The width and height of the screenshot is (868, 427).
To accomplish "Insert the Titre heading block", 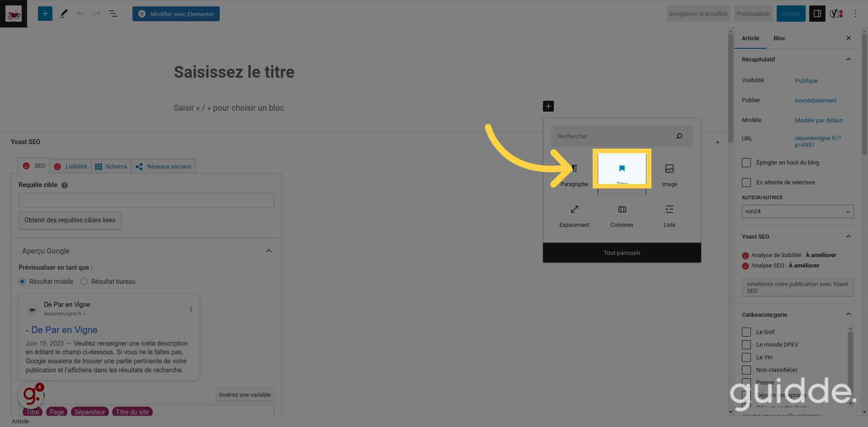I will point(622,174).
